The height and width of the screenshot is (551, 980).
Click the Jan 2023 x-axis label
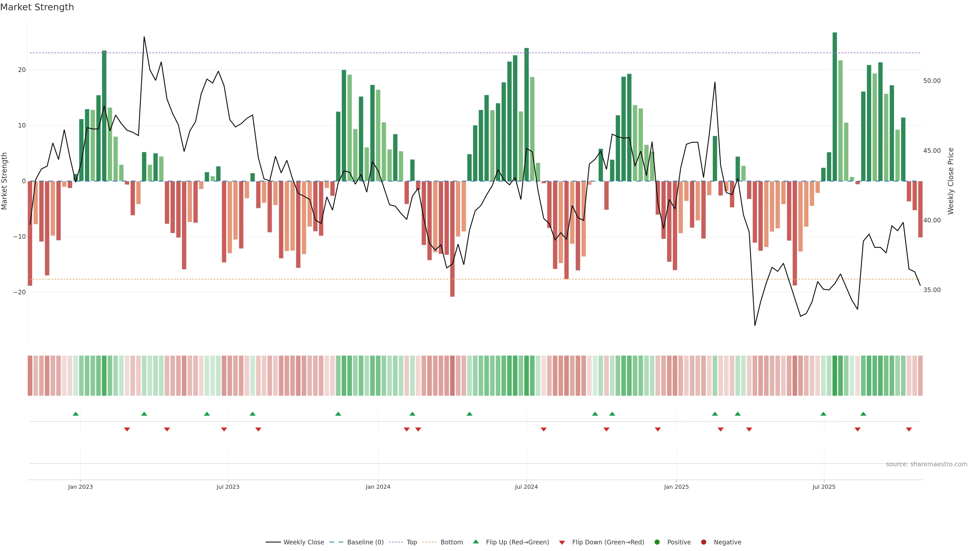coord(80,487)
